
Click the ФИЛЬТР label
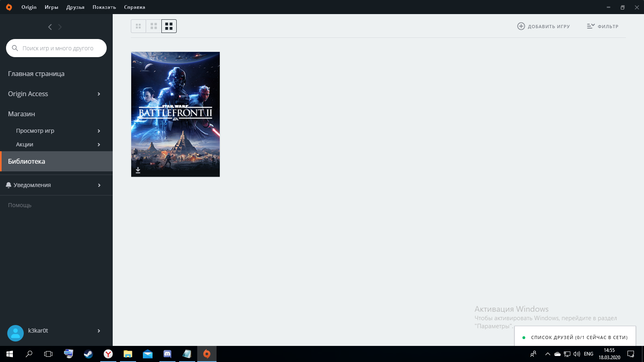pos(608,27)
